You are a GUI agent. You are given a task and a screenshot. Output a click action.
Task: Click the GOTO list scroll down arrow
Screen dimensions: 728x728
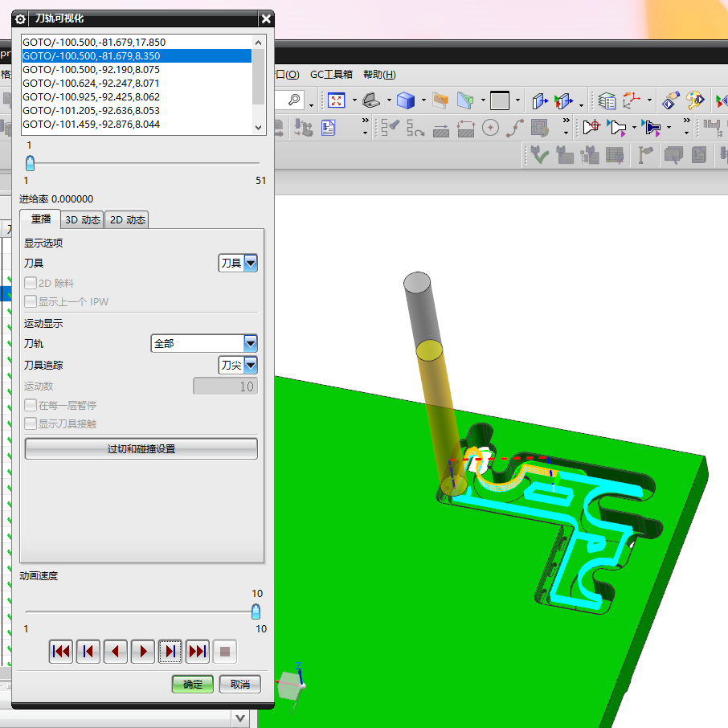tap(259, 127)
